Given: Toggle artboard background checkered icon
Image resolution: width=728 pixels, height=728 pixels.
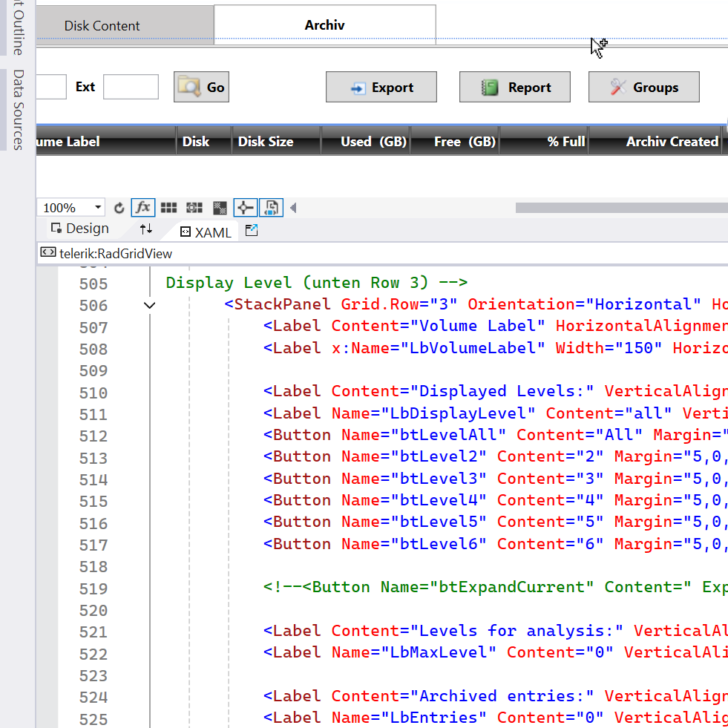Looking at the screenshot, I should pyautogui.click(x=220, y=208).
